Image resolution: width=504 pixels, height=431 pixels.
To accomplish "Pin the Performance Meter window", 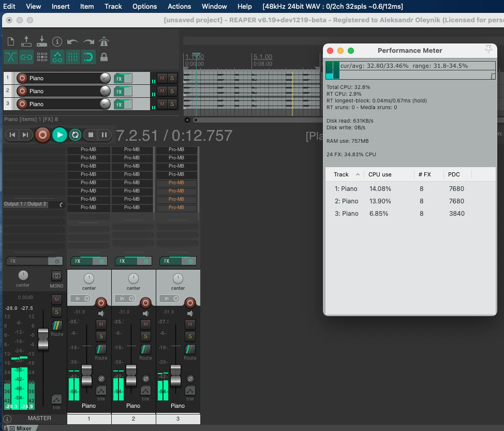I will coord(488,49).
